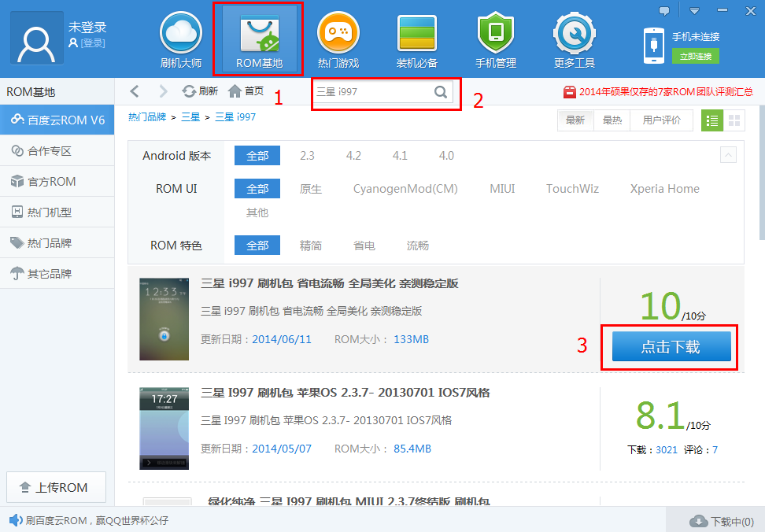Viewport: 765px width, 532px height.
Task: Open 更多工具 wrench gear icon
Action: 575,33
